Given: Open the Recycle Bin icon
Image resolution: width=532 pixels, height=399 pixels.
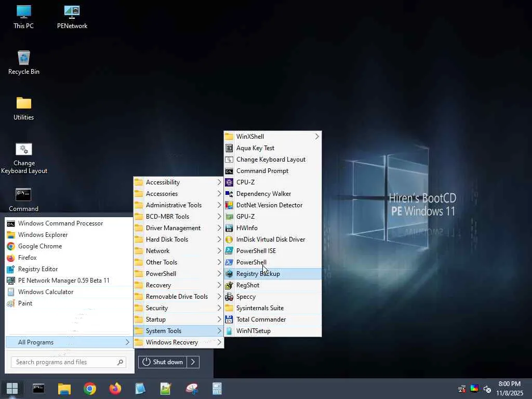Looking at the screenshot, I should tap(24, 63).
